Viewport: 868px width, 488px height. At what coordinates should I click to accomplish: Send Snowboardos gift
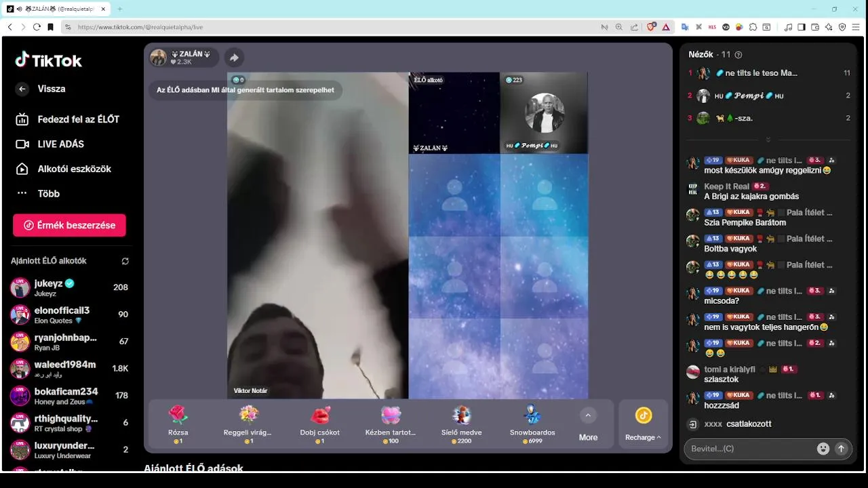(x=532, y=424)
